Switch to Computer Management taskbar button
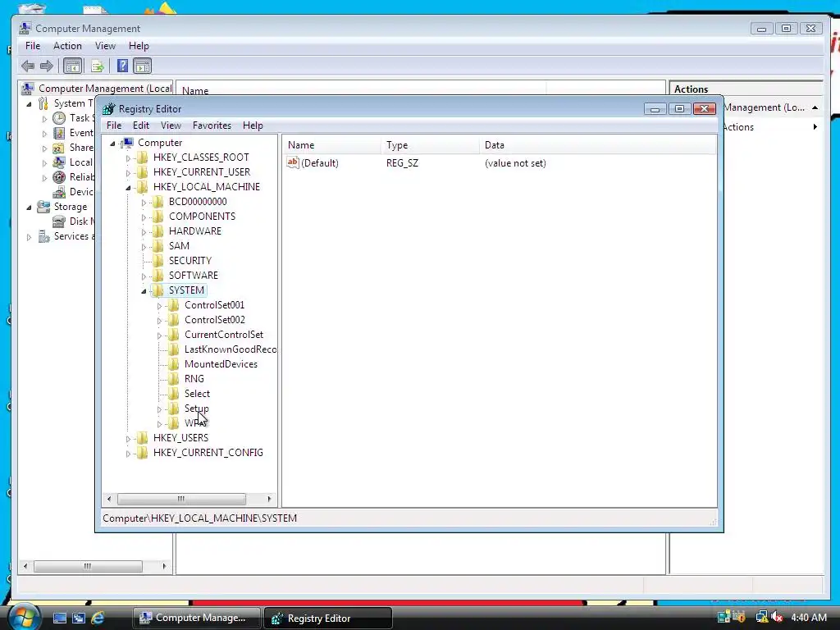840x630 pixels. [x=196, y=618]
